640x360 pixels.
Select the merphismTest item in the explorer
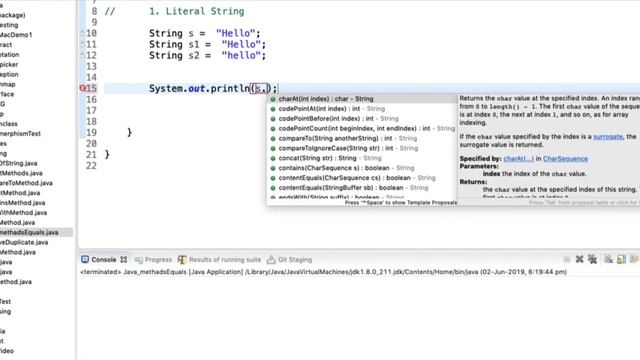[20, 133]
